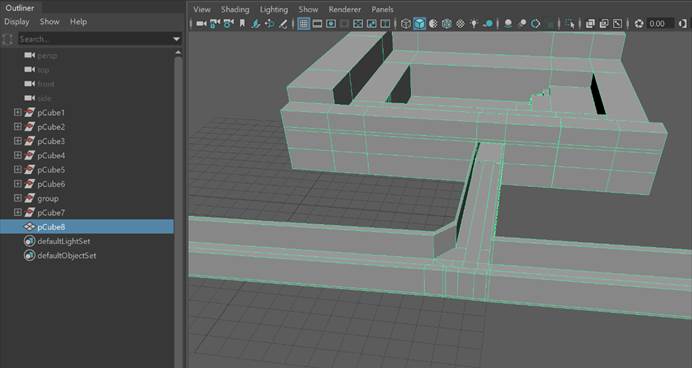Screen dimensions: 692x368
Task: Click the Use All Lights bulb icon
Action: click(x=474, y=23)
